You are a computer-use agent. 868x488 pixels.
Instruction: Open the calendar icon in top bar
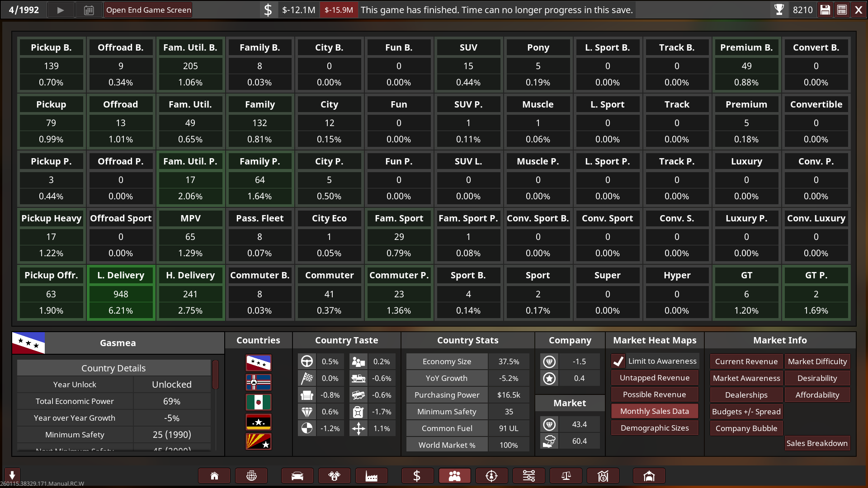pos(89,10)
